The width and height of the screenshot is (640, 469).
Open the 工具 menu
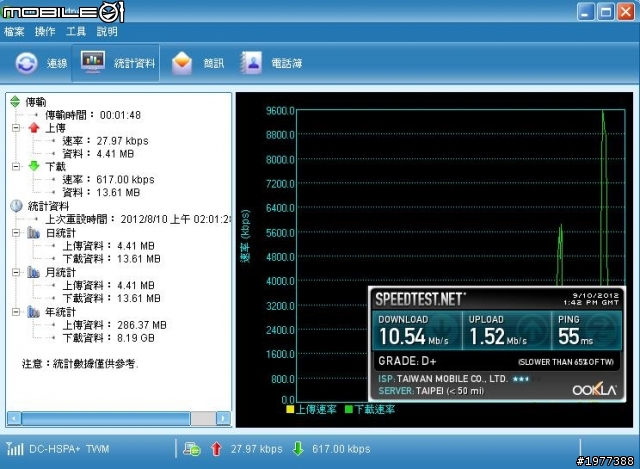(76, 31)
